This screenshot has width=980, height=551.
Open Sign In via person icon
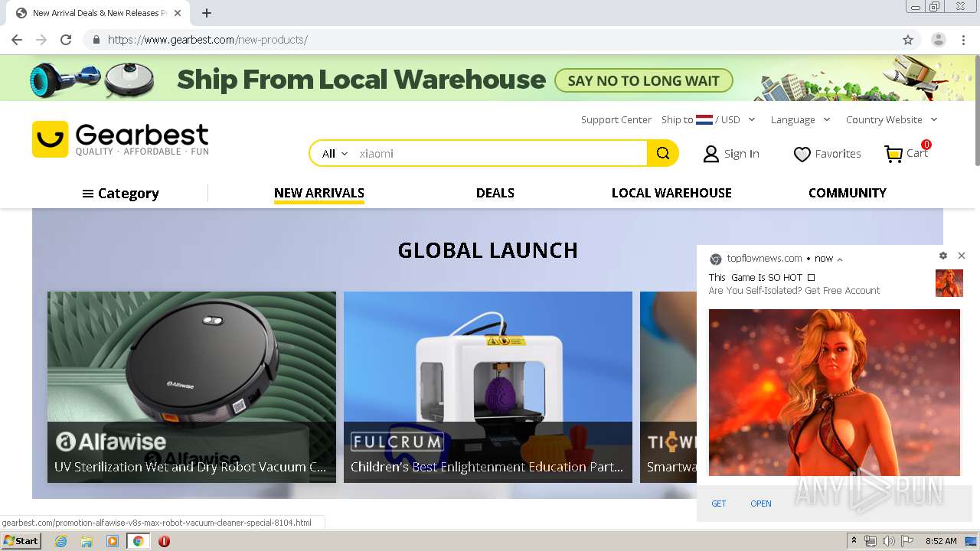click(x=711, y=154)
